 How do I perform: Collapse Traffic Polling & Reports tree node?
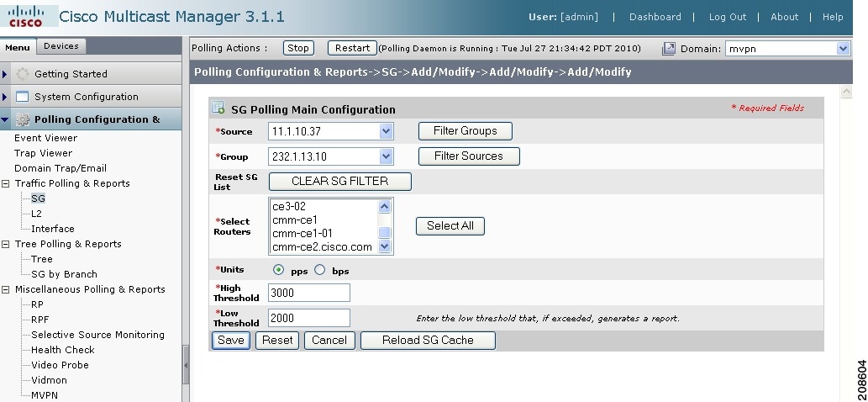[6, 183]
